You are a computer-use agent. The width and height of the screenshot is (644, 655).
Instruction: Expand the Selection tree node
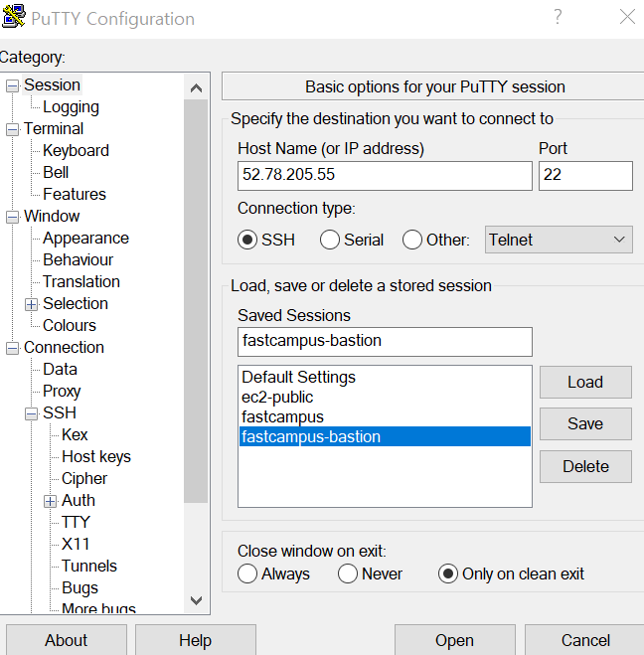tap(32, 304)
